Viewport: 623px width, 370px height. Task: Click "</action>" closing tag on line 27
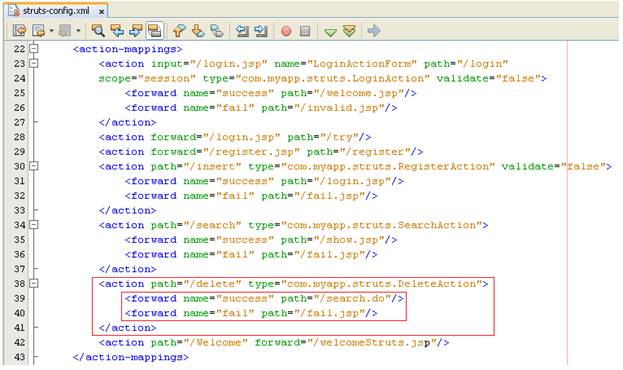point(128,122)
